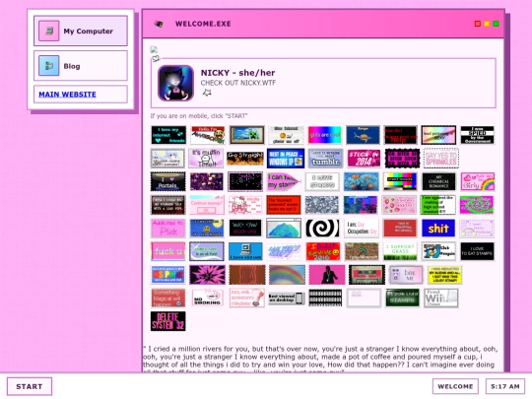Viewport: 532px width, 399px height.
Task: Click Nicky's profile avatar image
Action: [x=175, y=83]
